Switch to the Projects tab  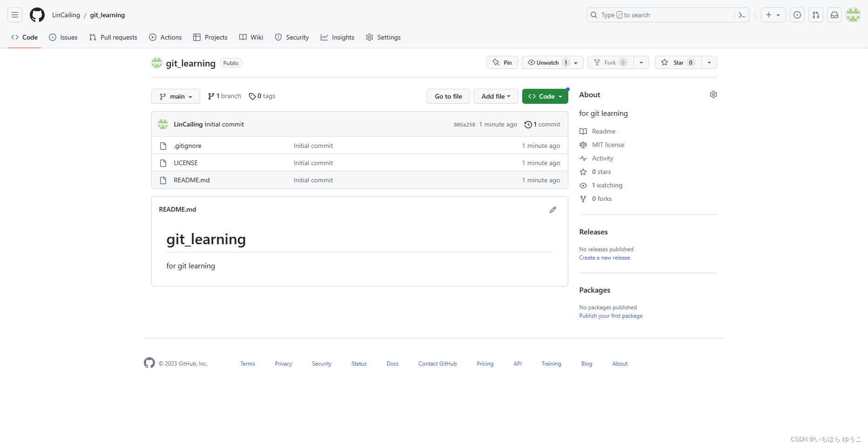point(210,37)
